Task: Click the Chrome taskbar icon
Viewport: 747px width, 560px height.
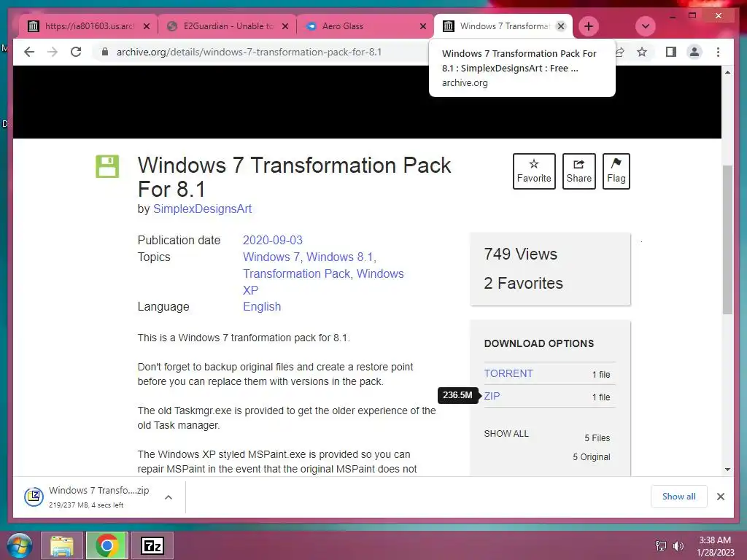Action: pos(107,545)
